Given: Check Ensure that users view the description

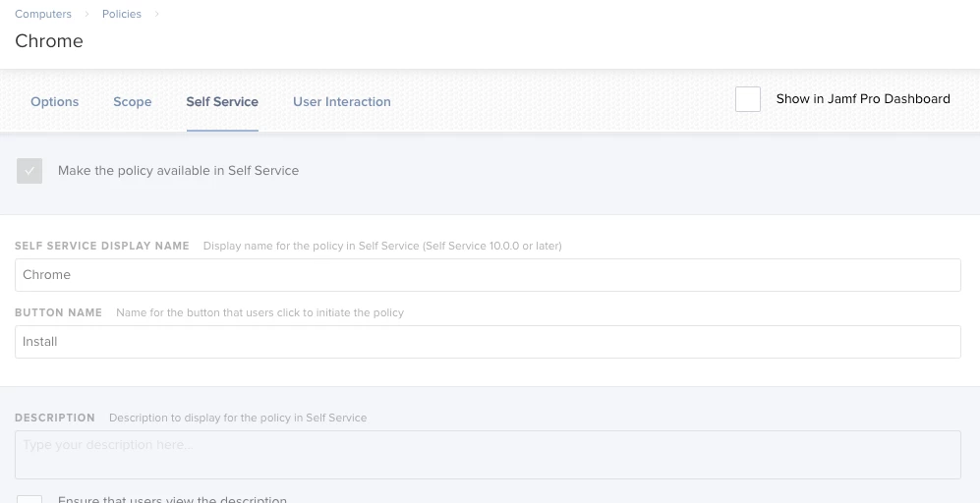Looking at the screenshot, I should coord(29,499).
